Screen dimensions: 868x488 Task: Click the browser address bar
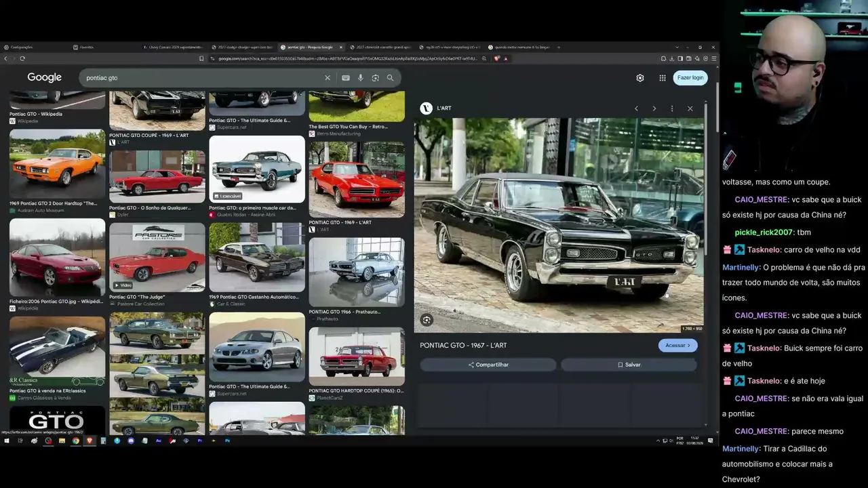349,58
